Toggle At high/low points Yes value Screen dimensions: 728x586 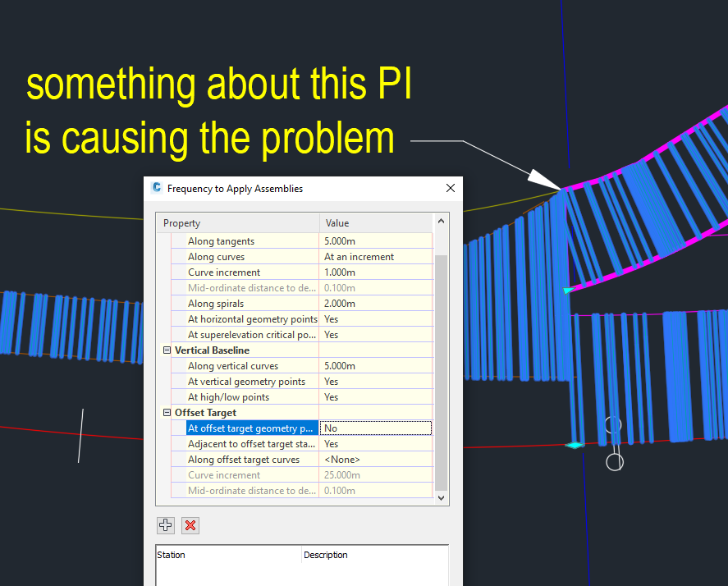[x=376, y=397]
